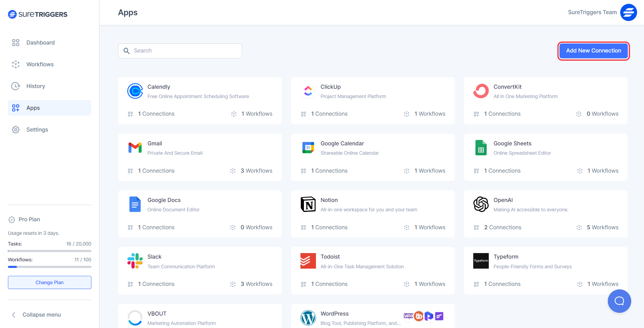Click the Notion app title
644x328 pixels.
pos(329,200)
